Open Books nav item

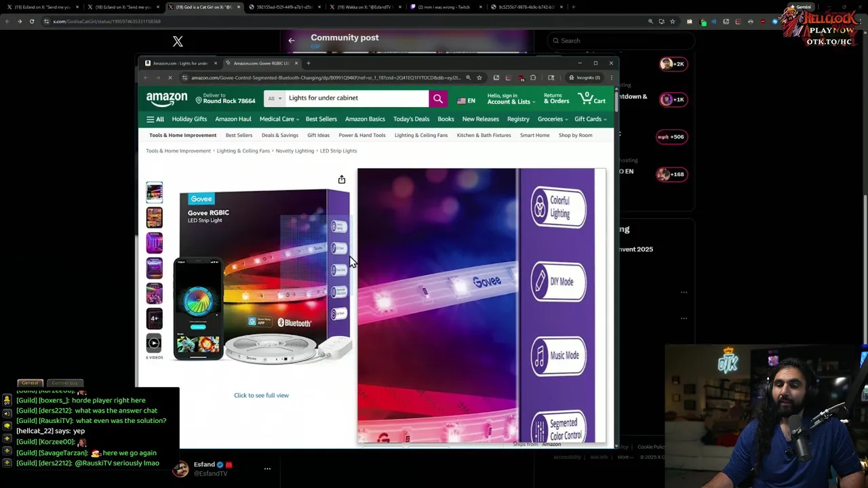446,119
